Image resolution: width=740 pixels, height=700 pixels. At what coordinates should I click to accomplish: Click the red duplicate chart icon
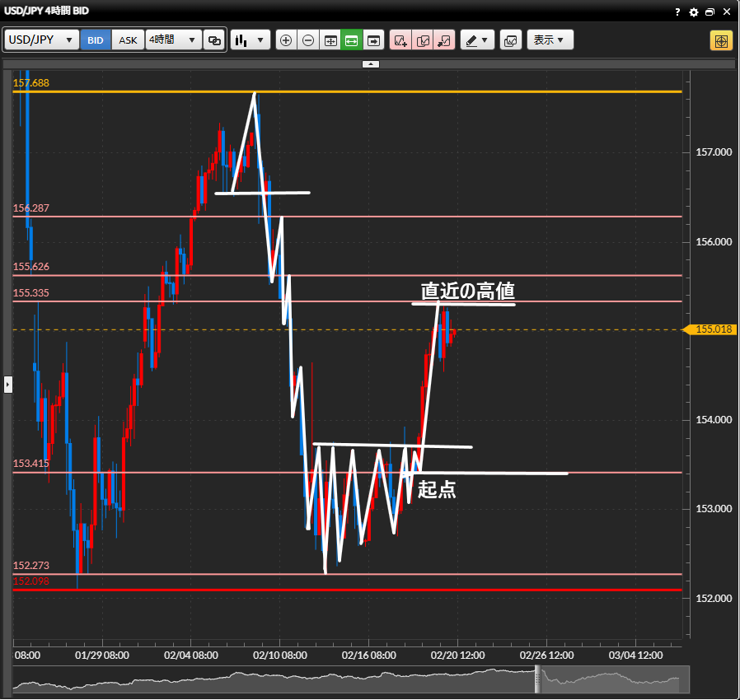click(x=423, y=40)
